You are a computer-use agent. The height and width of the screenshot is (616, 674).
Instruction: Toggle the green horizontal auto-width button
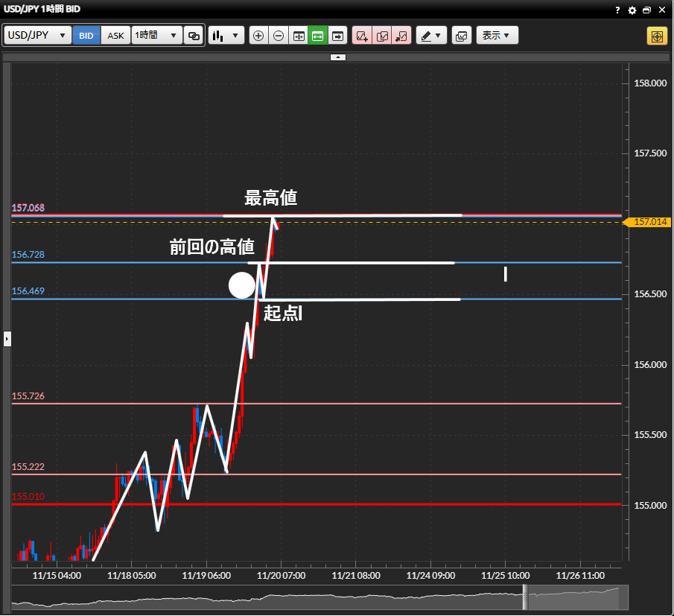[318, 36]
